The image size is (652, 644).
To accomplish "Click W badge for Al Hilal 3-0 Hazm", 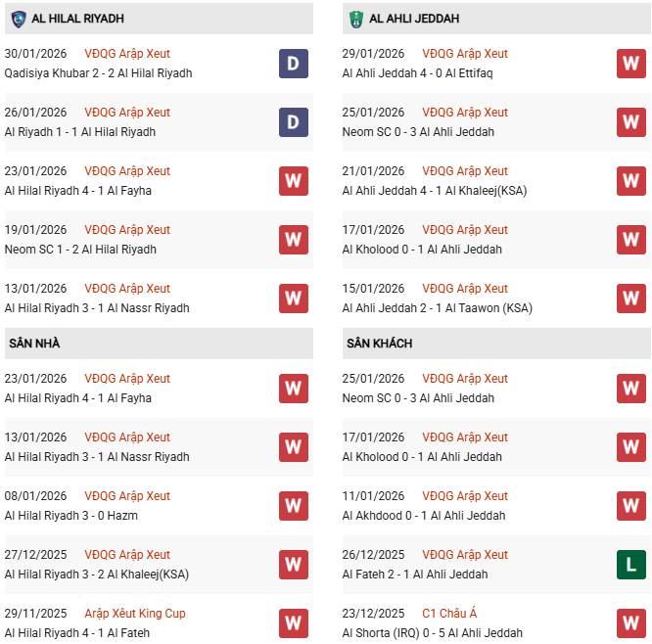I will click(x=293, y=506).
